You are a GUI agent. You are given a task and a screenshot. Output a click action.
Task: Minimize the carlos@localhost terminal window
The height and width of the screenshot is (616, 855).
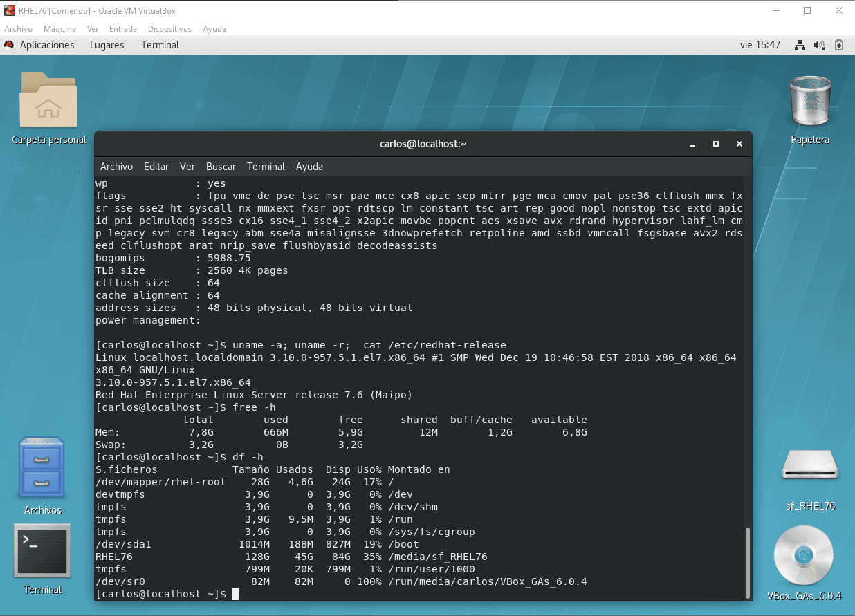(692, 144)
